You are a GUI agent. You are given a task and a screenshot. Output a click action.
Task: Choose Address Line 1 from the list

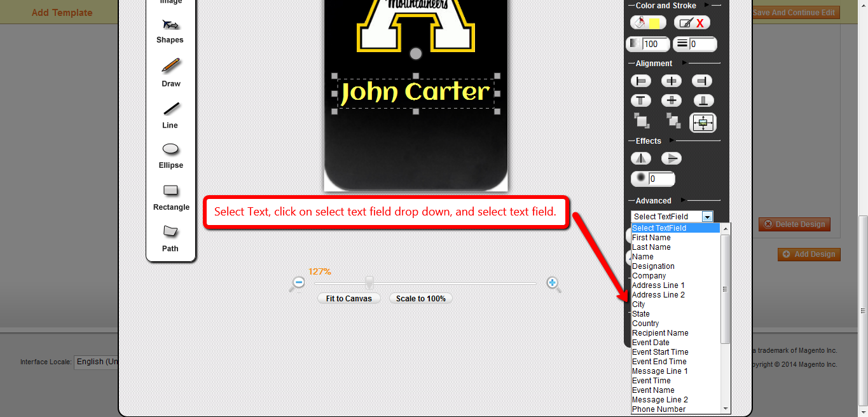[x=675, y=285]
